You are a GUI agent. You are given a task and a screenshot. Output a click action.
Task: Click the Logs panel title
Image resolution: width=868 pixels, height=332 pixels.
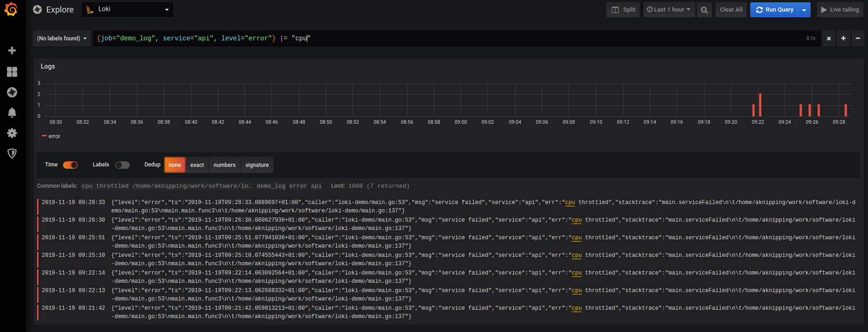tap(48, 66)
